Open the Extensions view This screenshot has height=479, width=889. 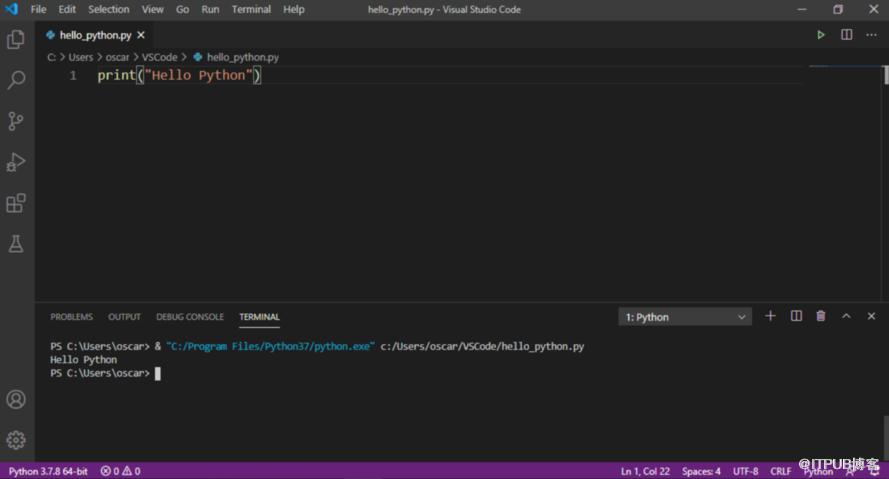(x=16, y=203)
